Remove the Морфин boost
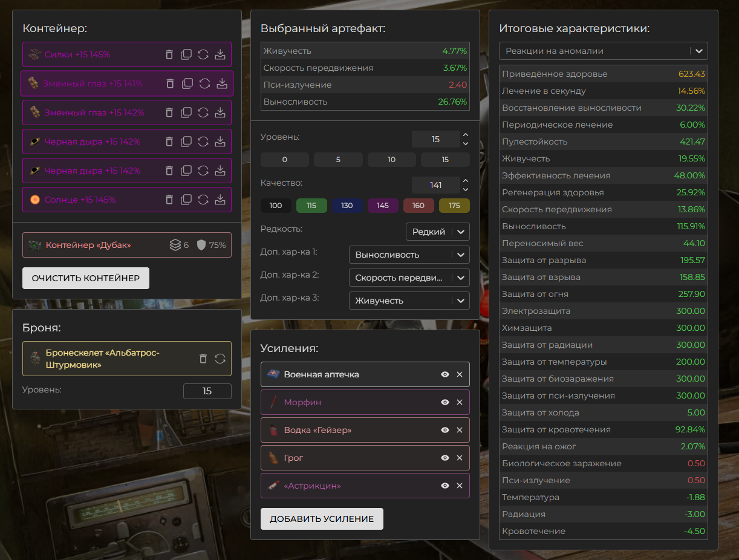 coord(460,402)
